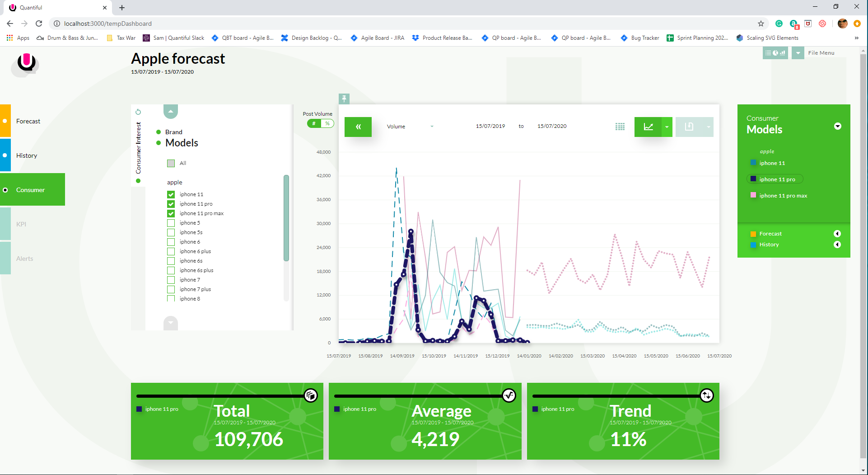868x475 pixels.
Task: Toggle Post Volume to percent
Action: click(327, 123)
